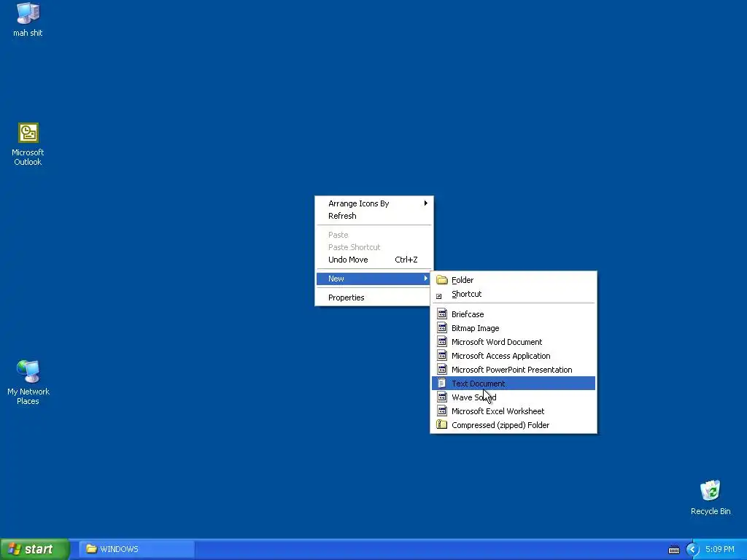Create a new Shortcut from submenu
The width and height of the screenshot is (747, 560).
click(514, 294)
